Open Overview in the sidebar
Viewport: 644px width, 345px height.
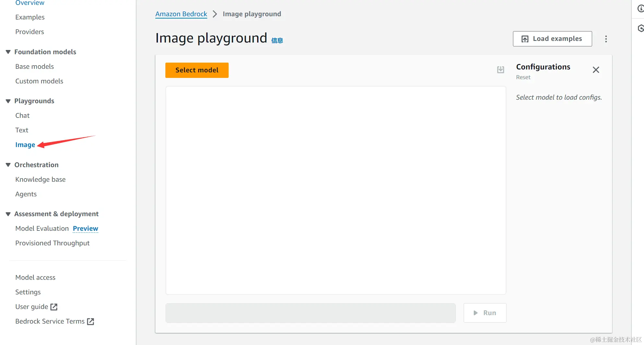[30, 3]
